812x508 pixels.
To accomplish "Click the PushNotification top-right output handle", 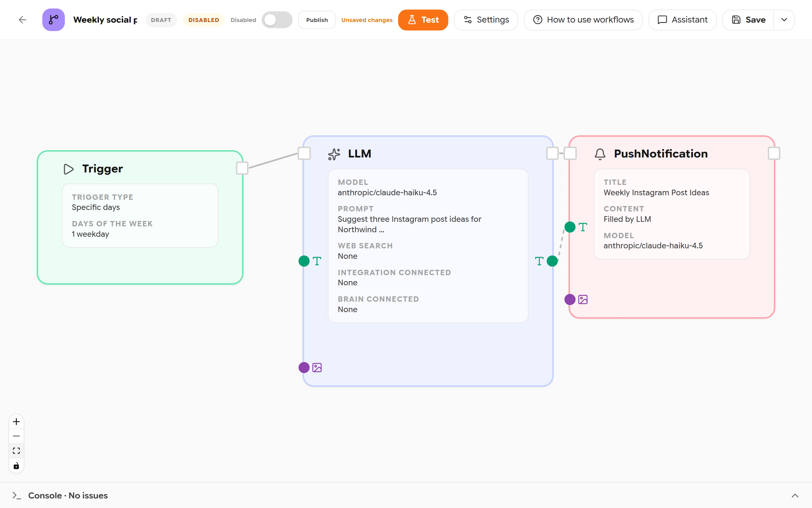I will point(774,153).
